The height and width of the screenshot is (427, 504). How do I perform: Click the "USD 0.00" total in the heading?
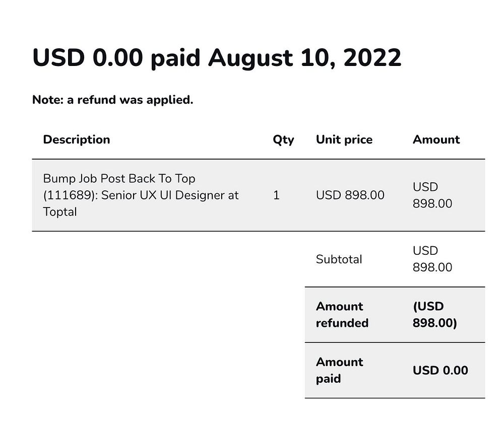pos(88,58)
